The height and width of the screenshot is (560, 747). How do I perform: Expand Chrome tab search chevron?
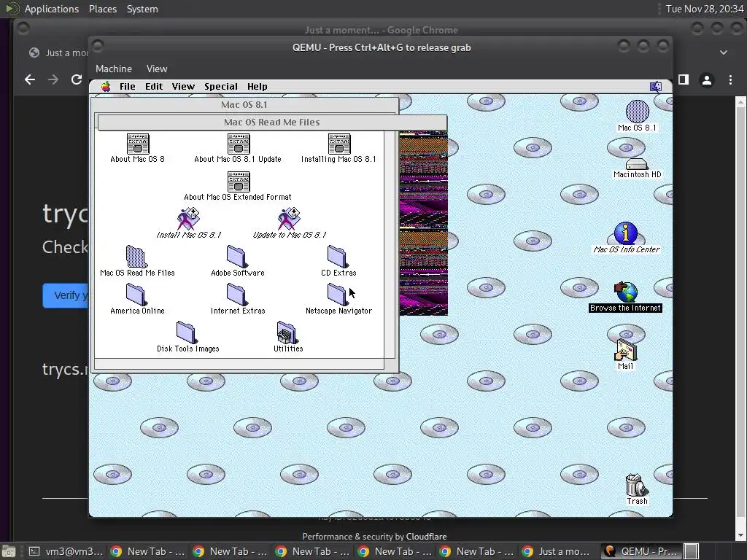point(723,52)
